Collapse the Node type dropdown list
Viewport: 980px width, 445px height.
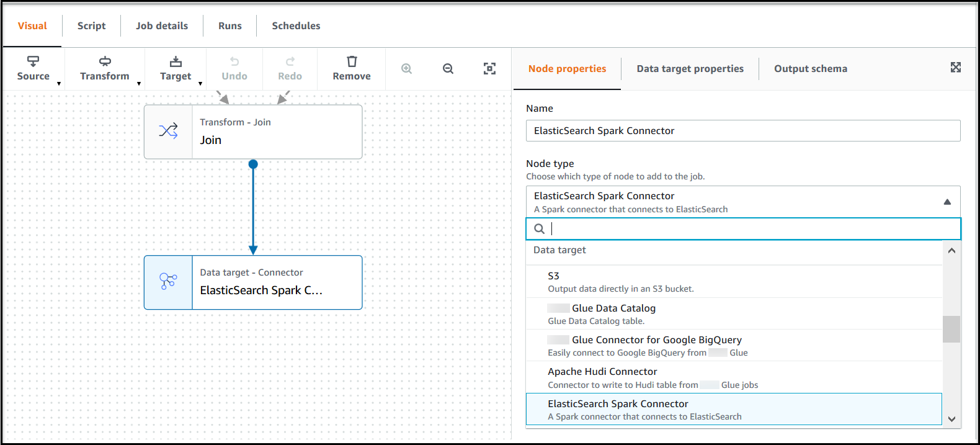tap(947, 202)
